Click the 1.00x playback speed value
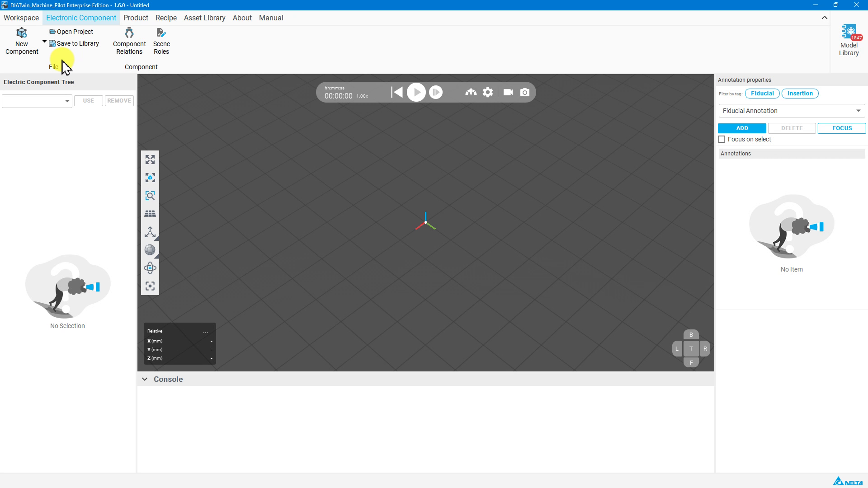Screen dimensions: 868x488 point(362,96)
